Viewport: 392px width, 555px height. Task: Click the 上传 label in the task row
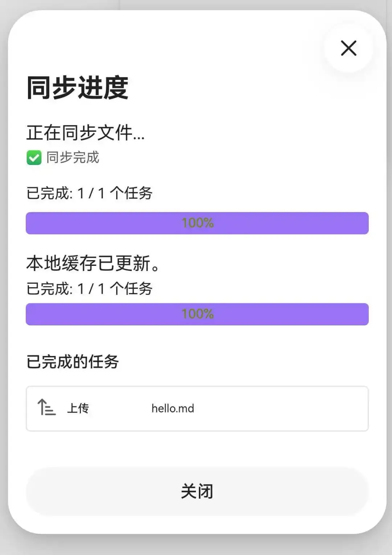coord(78,408)
